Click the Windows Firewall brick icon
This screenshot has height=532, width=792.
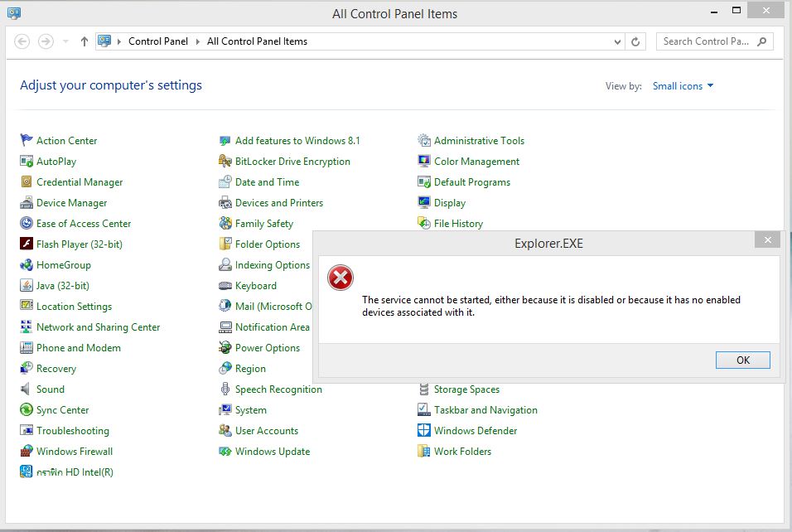(27, 451)
